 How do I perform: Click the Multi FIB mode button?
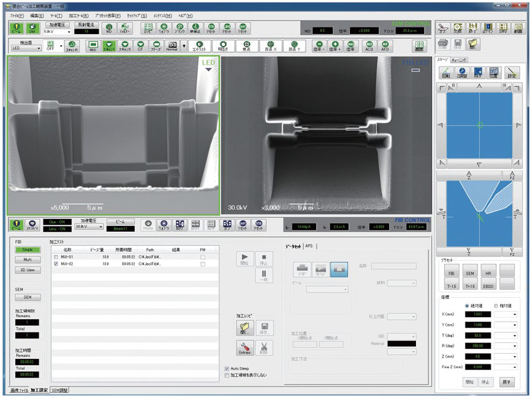point(27,260)
